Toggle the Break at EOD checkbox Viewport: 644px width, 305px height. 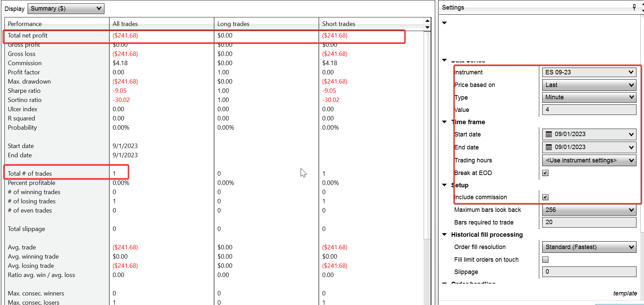click(x=545, y=173)
